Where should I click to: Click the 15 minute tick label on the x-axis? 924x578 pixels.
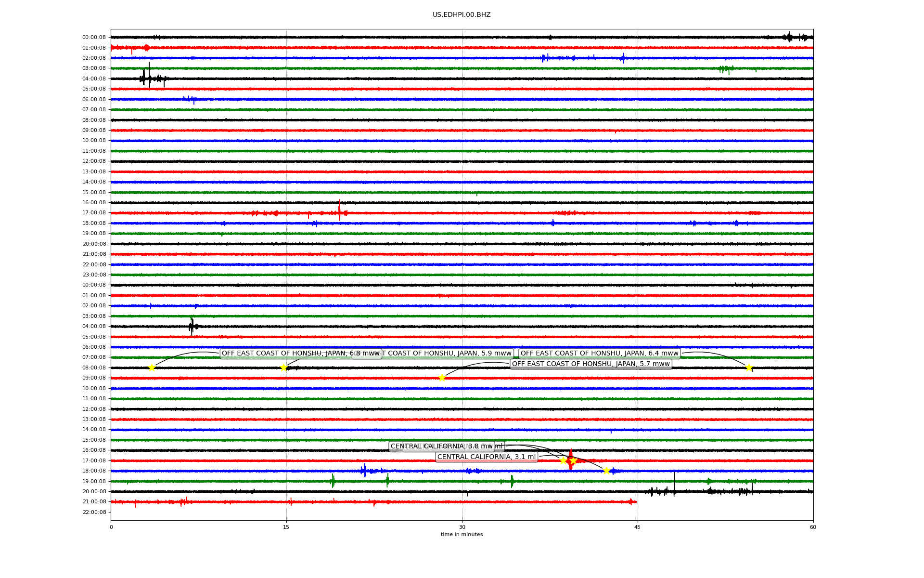coord(286,527)
